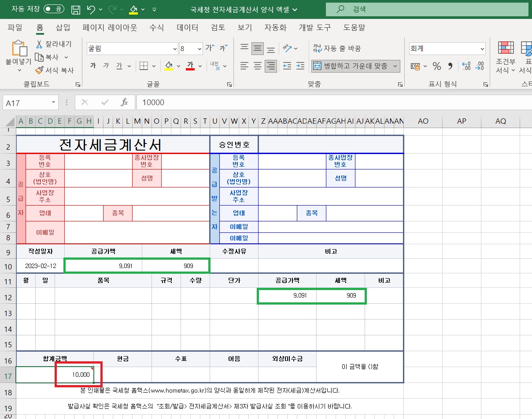Open the 데이터 tab
The height and width of the screenshot is (419, 532).
point(187,28)
